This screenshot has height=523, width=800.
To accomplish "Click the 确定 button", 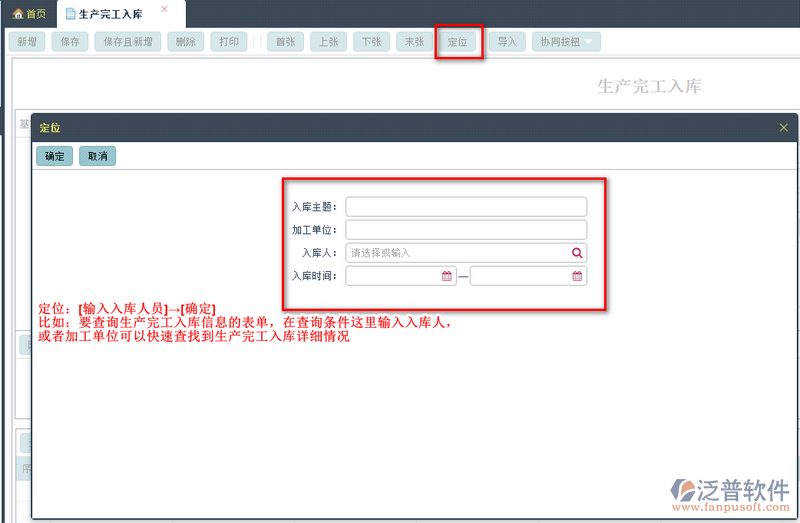I will tap(55, 156).
